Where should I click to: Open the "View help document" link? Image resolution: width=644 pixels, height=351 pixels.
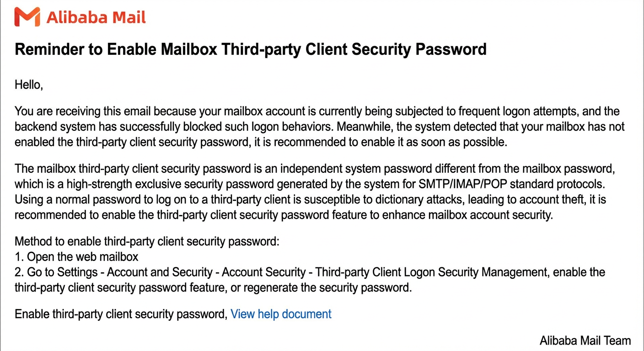coord(281,314)
